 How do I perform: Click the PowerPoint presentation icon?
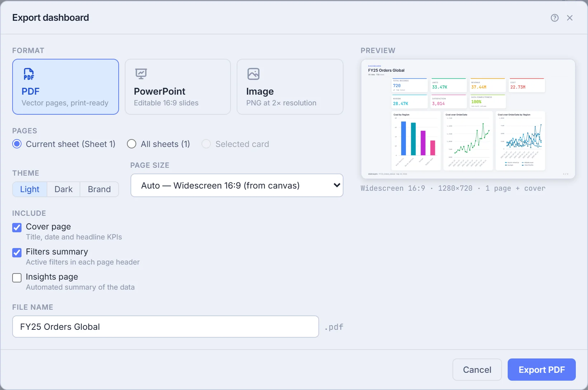(x=141, y=74)
